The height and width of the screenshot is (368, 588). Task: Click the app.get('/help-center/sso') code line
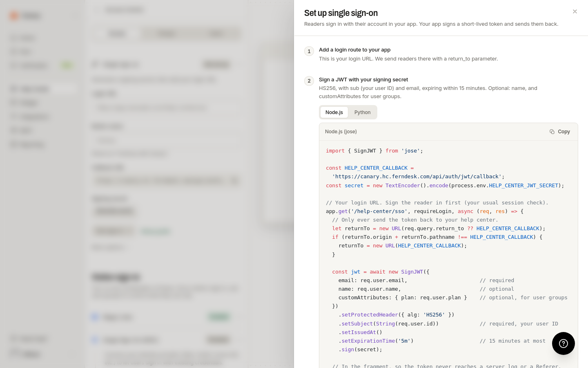(425, 211)
